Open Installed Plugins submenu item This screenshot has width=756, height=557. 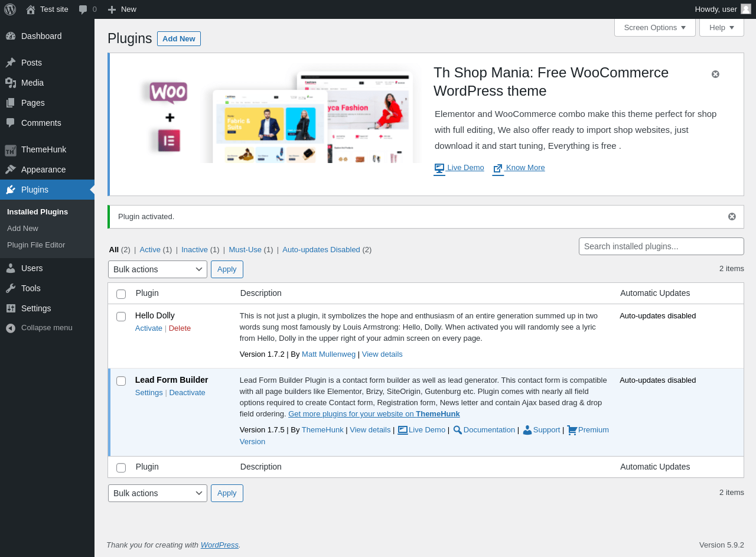pos(37,211)
